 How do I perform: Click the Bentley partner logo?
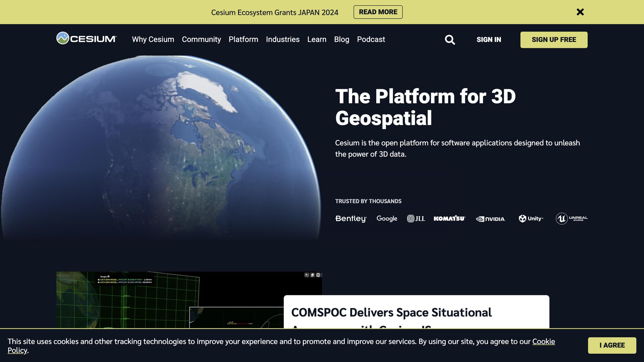(x=351, y=218)
